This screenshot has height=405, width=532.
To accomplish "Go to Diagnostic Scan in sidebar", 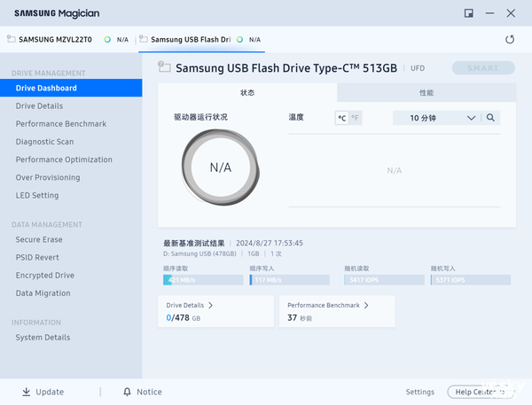I will pyautogui.click(x=44, y=142).
